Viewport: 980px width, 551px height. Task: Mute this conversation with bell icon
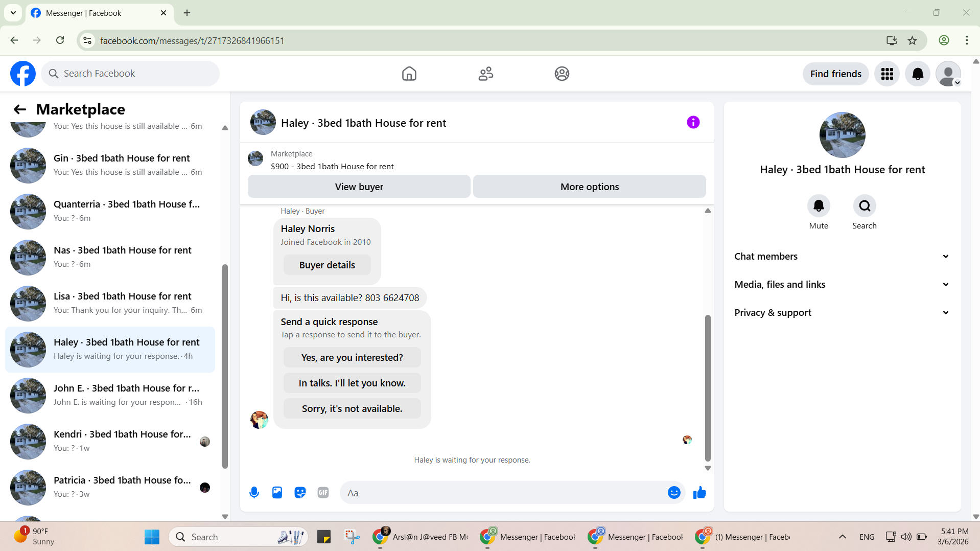tap(819, 206)
